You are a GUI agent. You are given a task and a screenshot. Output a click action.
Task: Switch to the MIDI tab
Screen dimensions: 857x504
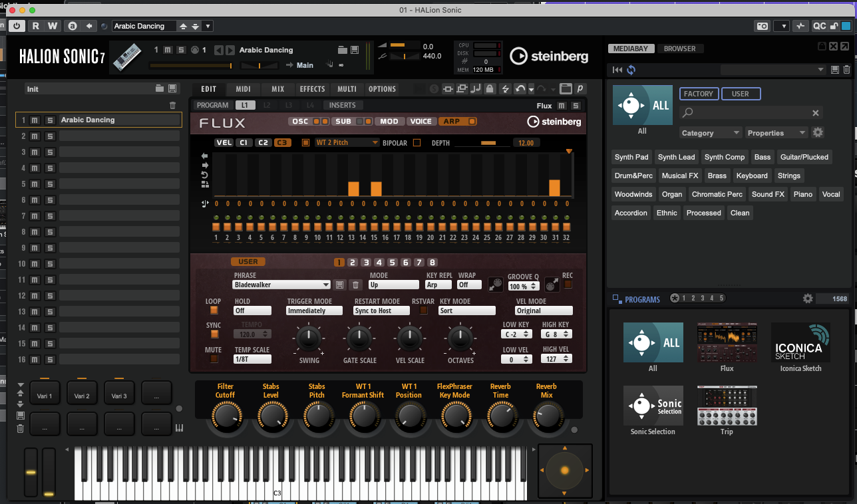[243, 89]
